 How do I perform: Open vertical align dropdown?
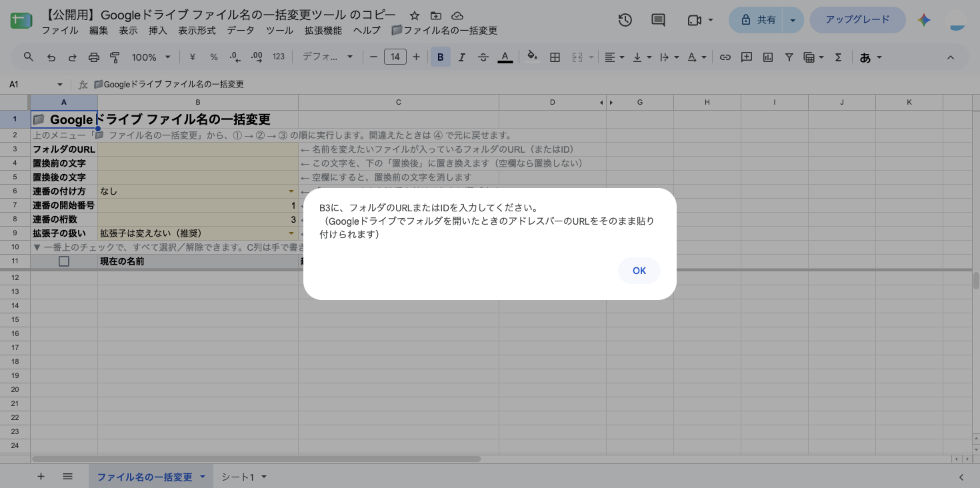641,57
